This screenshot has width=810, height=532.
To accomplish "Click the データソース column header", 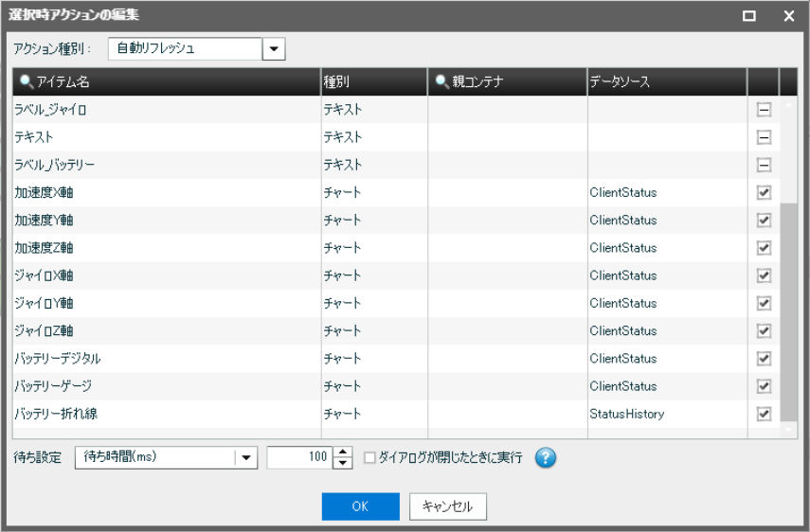I will pyautogui.click(x=665, y=82).
